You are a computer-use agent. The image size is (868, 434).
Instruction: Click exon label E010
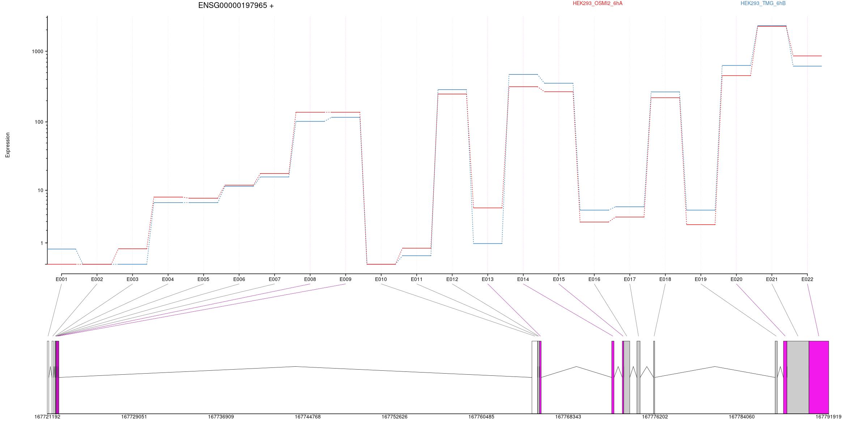pos(381,279)
